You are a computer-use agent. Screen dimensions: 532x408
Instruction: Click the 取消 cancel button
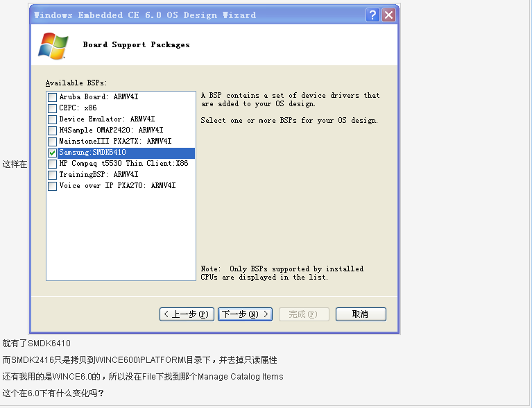361,314
